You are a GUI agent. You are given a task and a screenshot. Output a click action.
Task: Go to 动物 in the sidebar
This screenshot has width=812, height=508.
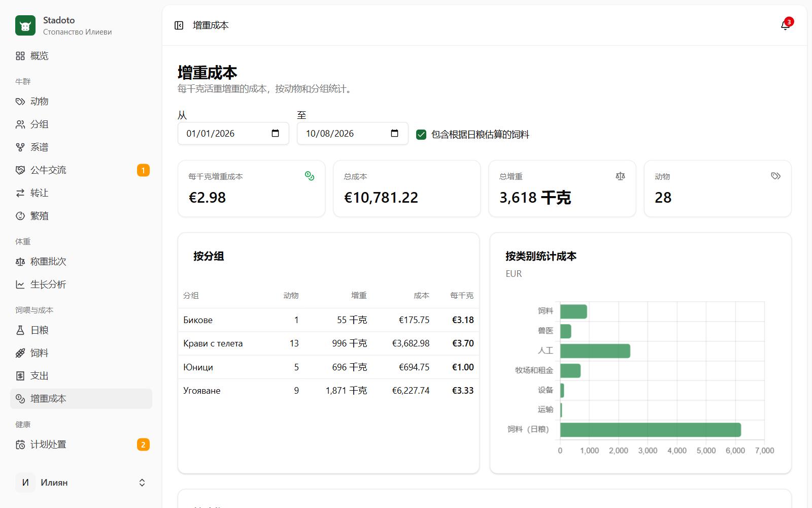tap(81, 102)
